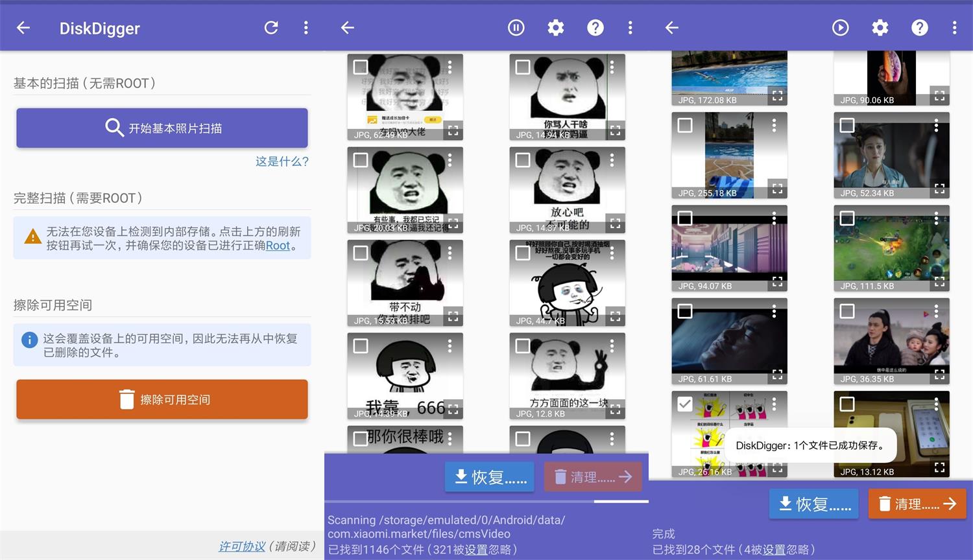This screenshot has width=973, height=560.
Task: Expand the JPG 111.5 KB image fullscreen
Action: point(939,283)
